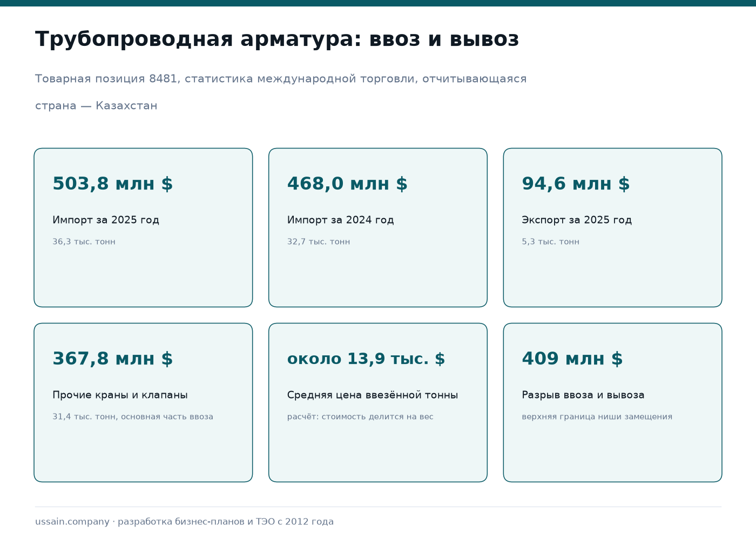Click the label 'Экспорт за 2025 год'
The height and width of the screenshot is (540, 756).
577,220
